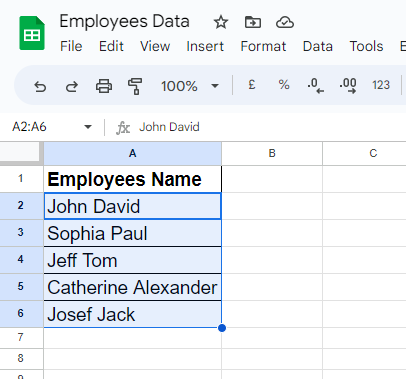Click the Employees Data document title
This screenshot has width=406, height=379.
pyautogui.click(x=124, y=22)
